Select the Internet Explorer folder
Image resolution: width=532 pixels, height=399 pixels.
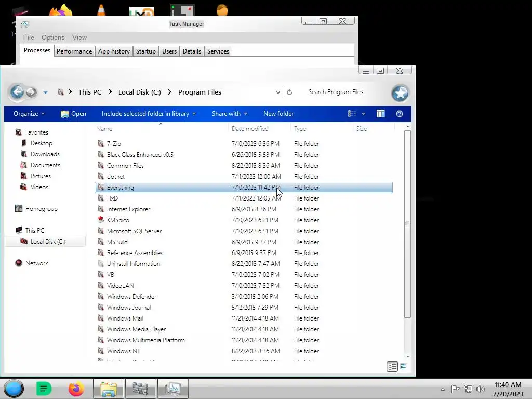point(129,209)
